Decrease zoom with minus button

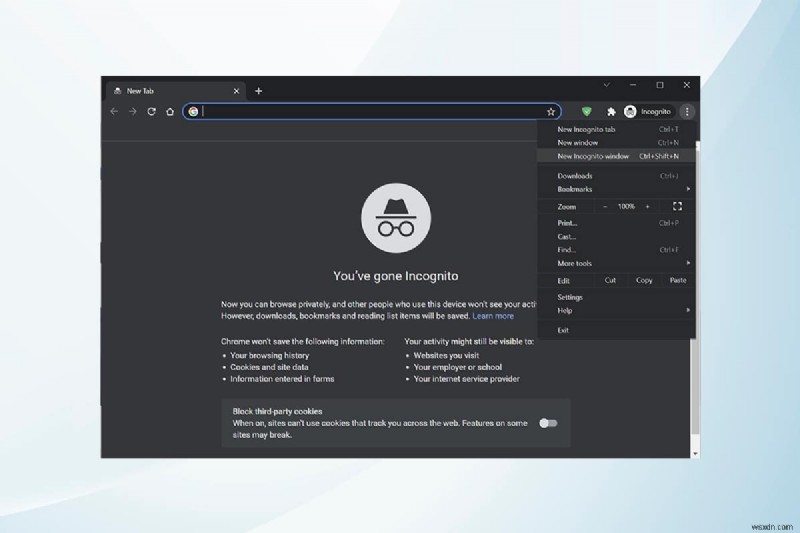pyautogui.click(x=605, y=207)
